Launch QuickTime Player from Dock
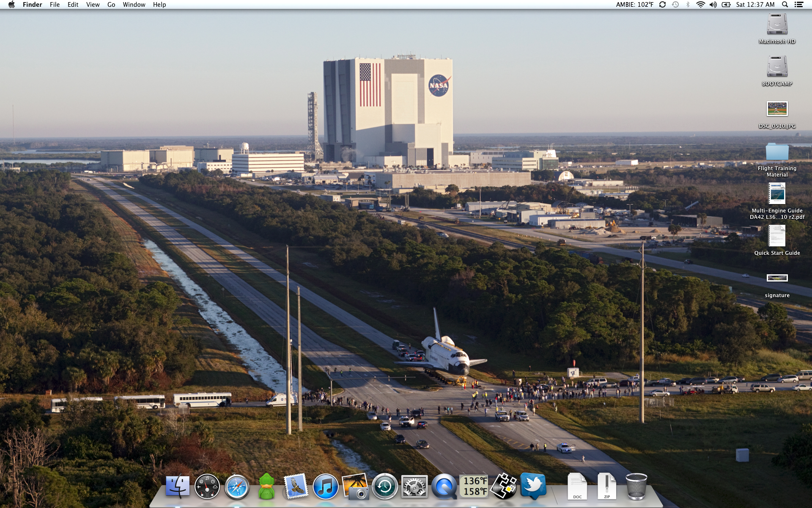This screenshot has width=812, height=508. [x=444, y=487]
